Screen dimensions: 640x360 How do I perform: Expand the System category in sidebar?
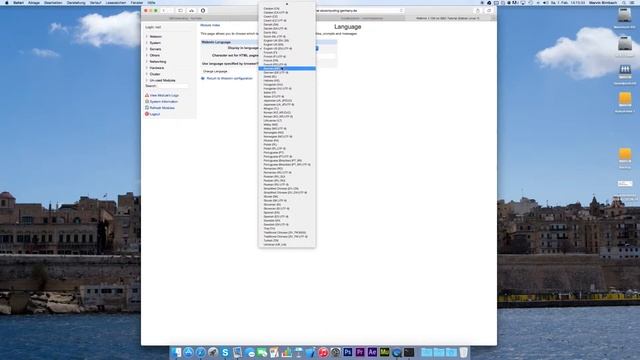[x=155, y=43]
